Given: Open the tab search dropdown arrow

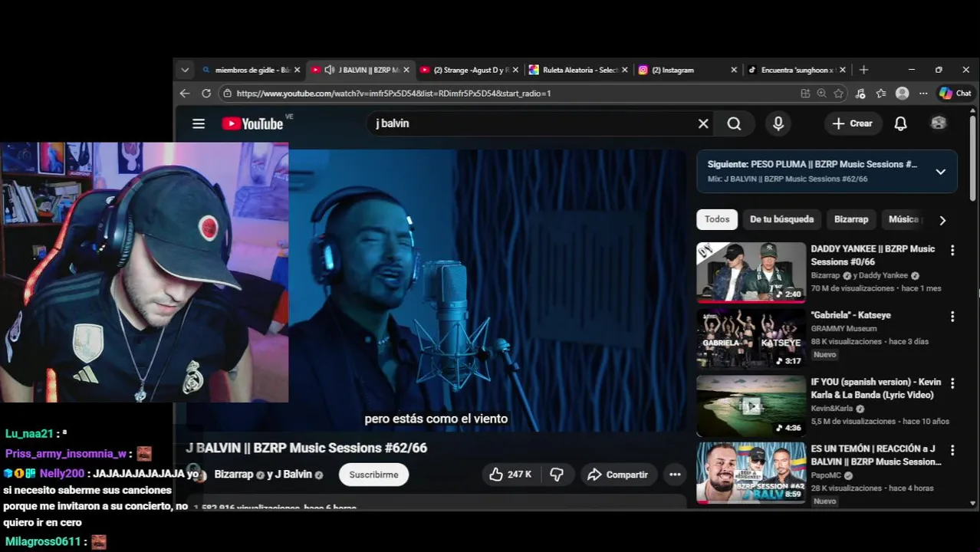Looking at the screenshot, I should (185, 70).
